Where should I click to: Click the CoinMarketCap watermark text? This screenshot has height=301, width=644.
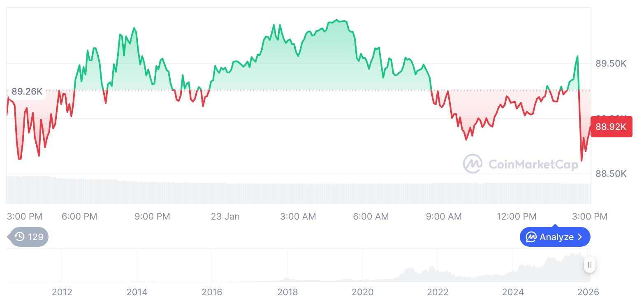click(x=533, y=164)
